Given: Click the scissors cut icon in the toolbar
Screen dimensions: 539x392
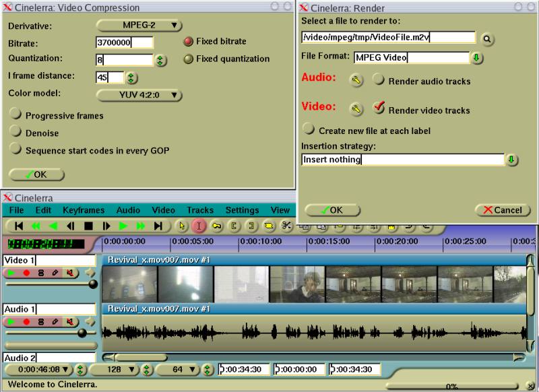Looking at the screenshot, I should click(286, 226).
